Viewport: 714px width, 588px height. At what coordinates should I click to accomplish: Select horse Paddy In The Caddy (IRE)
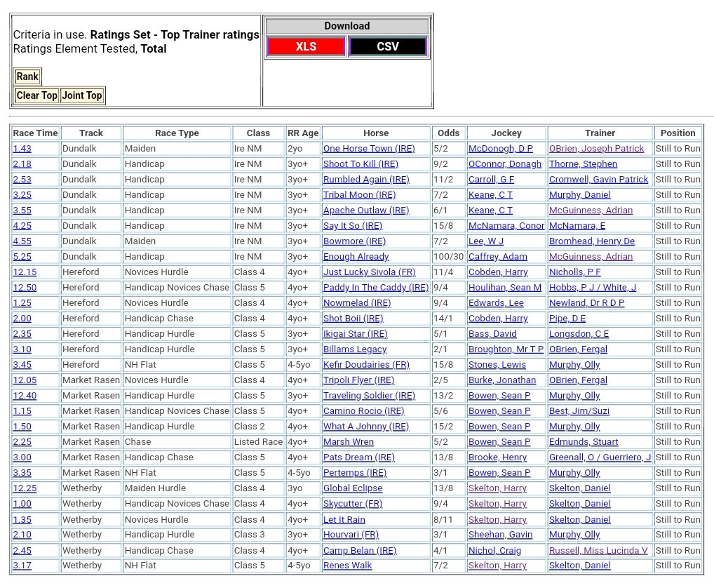tap(375, 288)
